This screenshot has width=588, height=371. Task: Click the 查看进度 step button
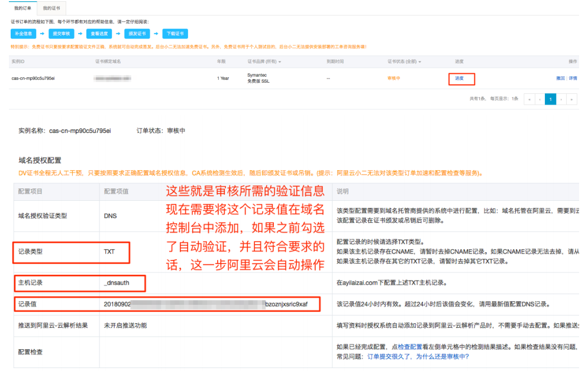click(x=99, y=34)
